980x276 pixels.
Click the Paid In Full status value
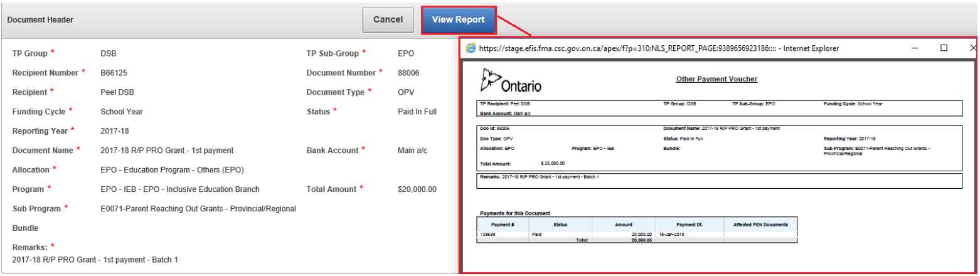[x=417, y=112]
